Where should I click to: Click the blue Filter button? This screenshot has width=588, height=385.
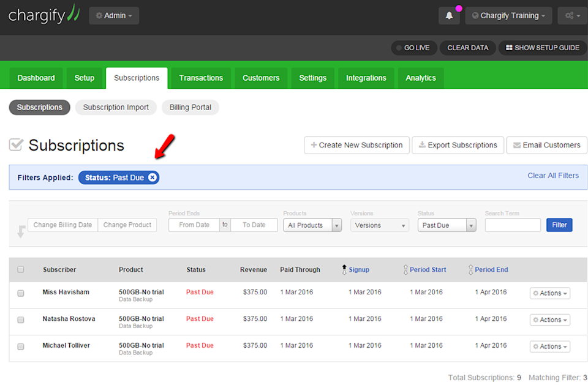click(x=559, y=225)
